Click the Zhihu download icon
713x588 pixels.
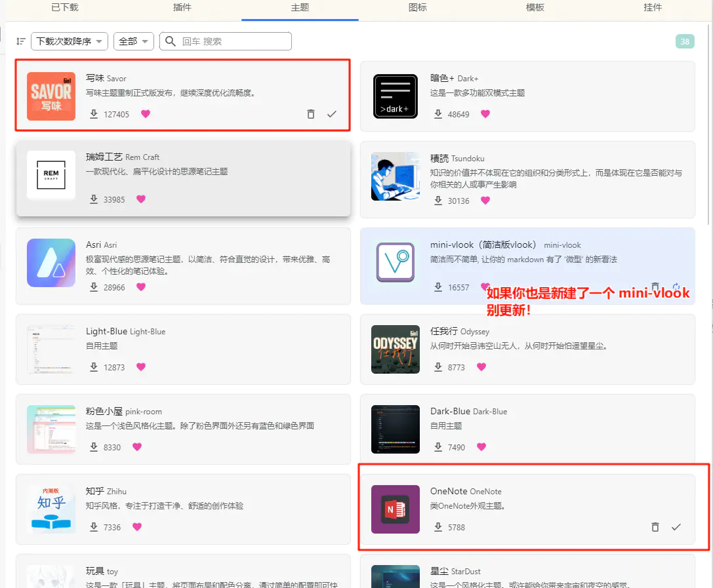pyautogui.click(x=94, y=526)
